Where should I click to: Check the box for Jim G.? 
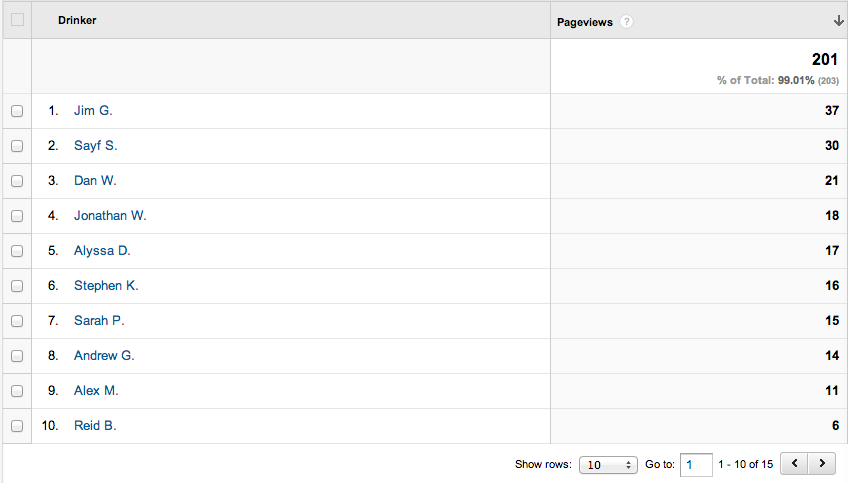pos(17,111)
